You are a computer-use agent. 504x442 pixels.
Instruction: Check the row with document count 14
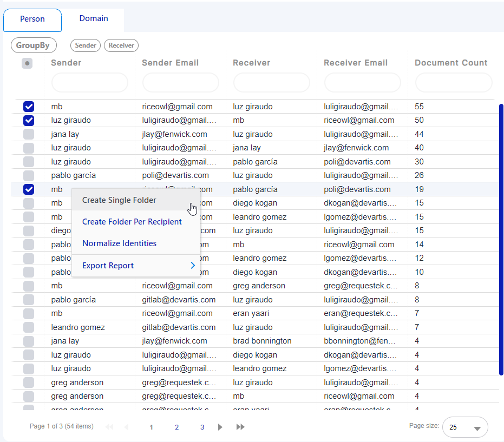coord(29,245)
